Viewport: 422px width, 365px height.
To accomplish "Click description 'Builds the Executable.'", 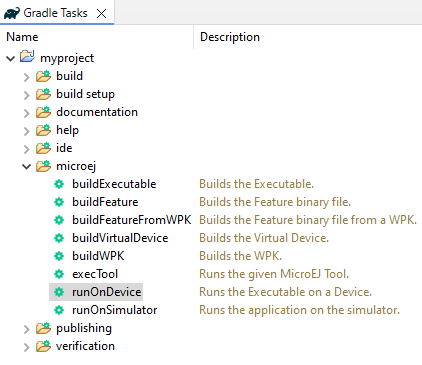I will (256, 184).
